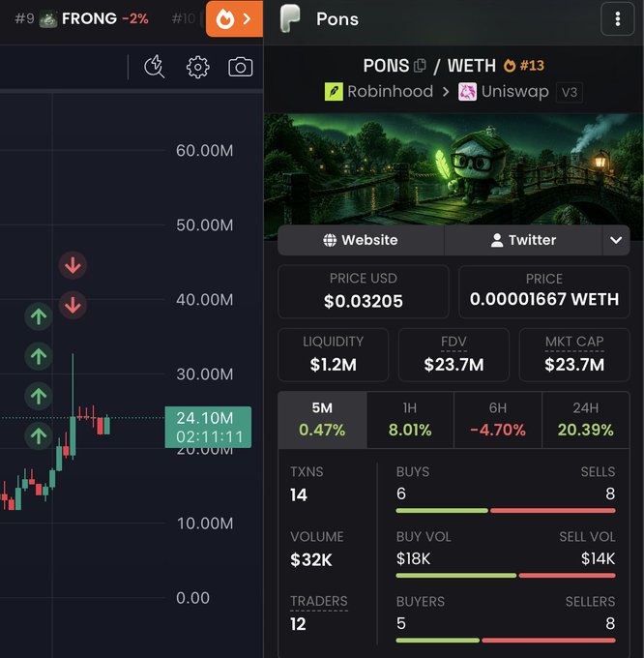Click the TRADERS label
644x658 pixels.
pyautogui.click(x=319, y=601)
